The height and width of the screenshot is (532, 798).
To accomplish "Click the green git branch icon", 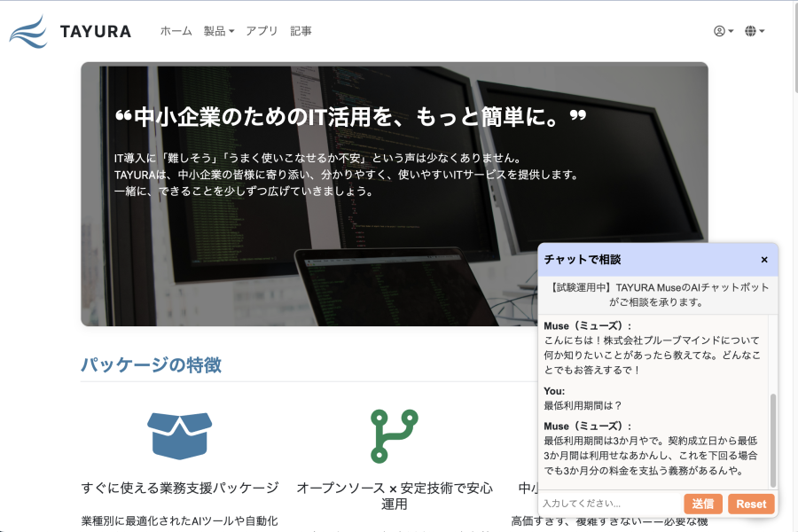I will pyautogui.click(x=395, y=435).
